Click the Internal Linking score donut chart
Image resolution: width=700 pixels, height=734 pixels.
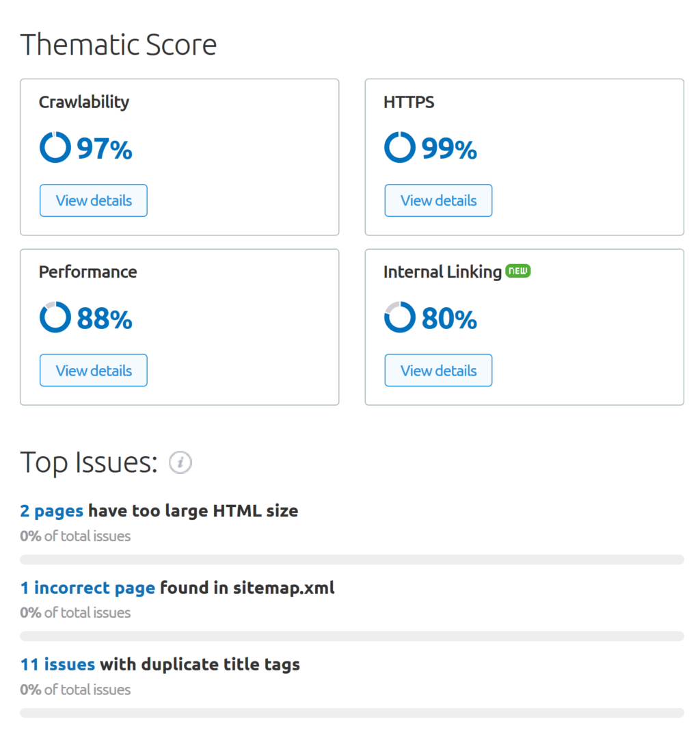click(x=399, y=317)
